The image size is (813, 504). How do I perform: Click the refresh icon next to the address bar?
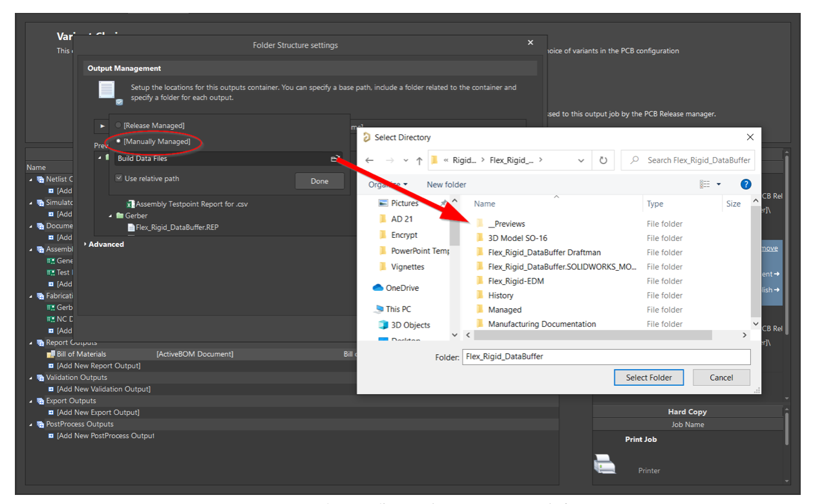click(603, 160)
